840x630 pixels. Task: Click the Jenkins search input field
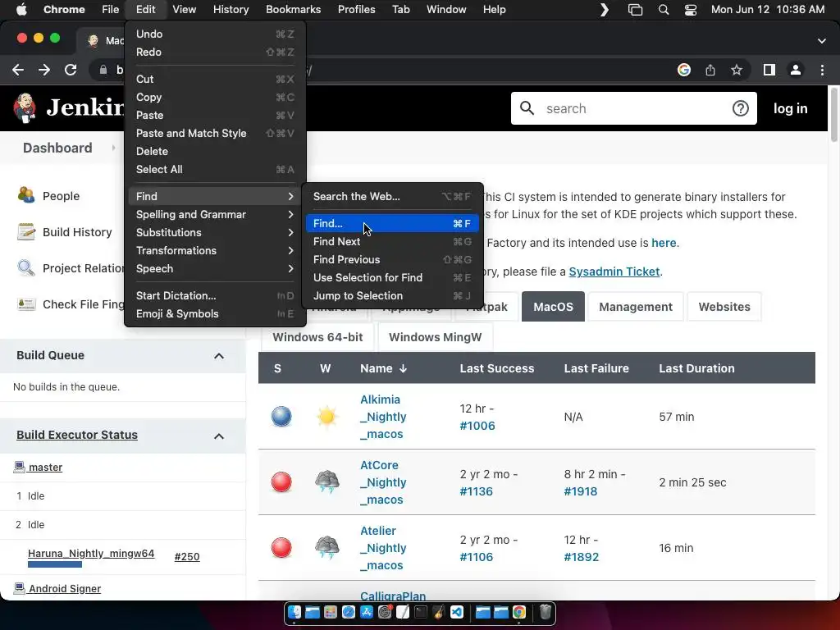(634, 108)
